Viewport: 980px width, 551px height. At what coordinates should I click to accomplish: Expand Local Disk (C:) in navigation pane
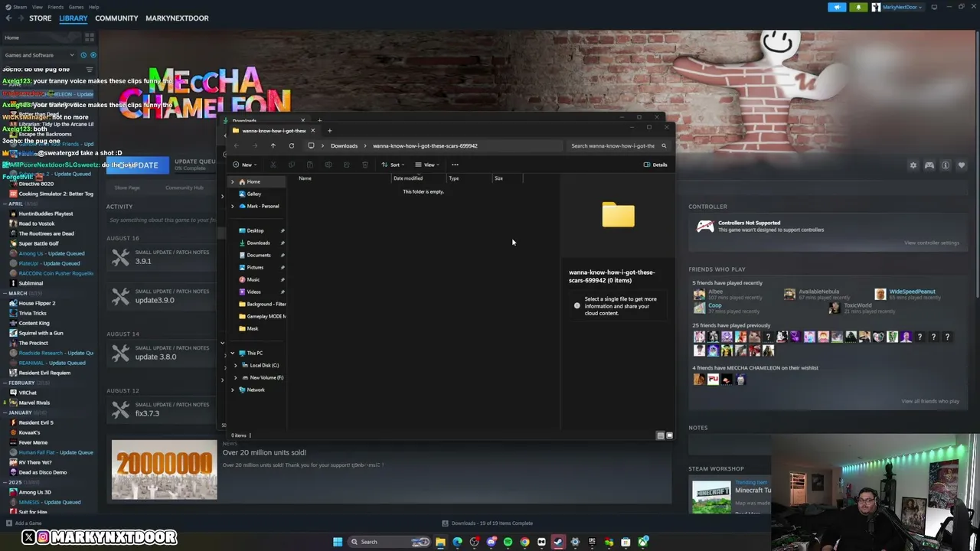pos(236,365)
